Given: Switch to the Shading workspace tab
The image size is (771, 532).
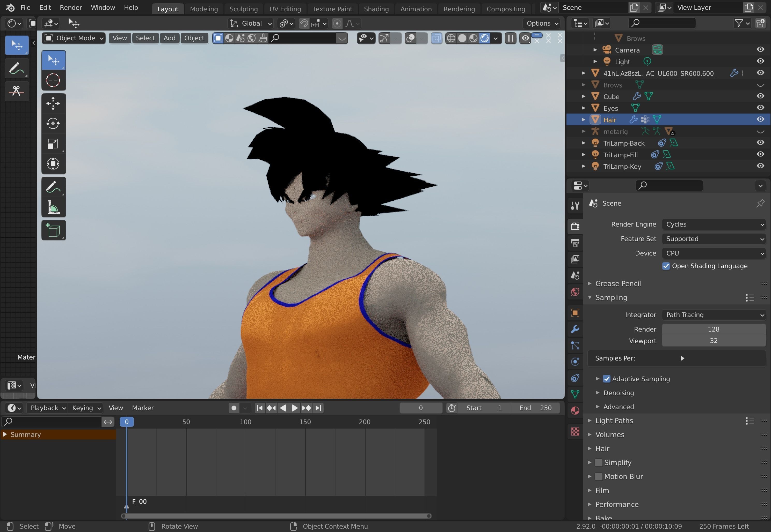Looking at the screenshot, I should coord(376,9).
